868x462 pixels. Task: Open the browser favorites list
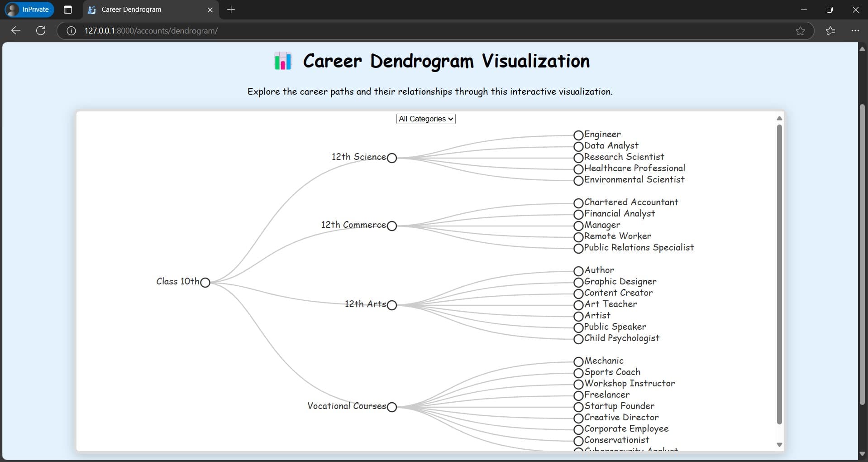point(830,31)
